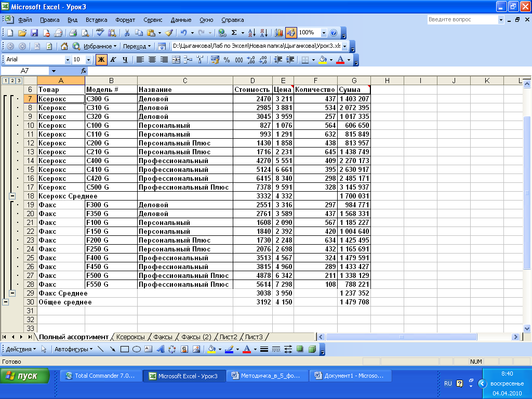Print using the printer icon
This screenshot has height=399, width=532.
click(x=73, y=33)
